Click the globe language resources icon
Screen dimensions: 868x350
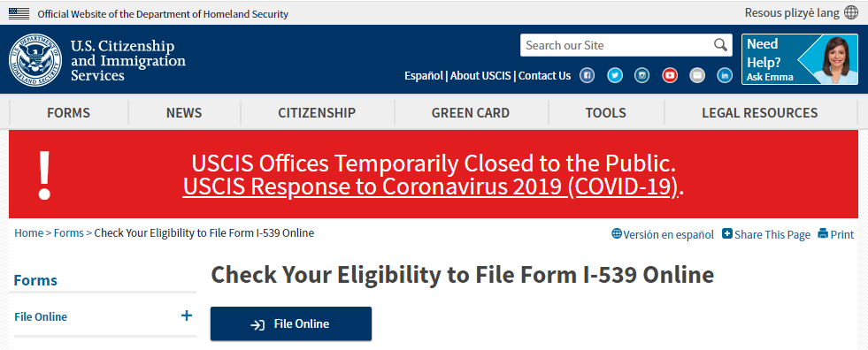(x=851, y=12)
